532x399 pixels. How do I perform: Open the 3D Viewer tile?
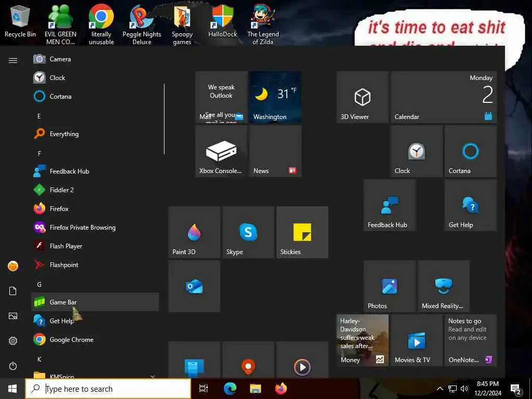pos(362,97)
